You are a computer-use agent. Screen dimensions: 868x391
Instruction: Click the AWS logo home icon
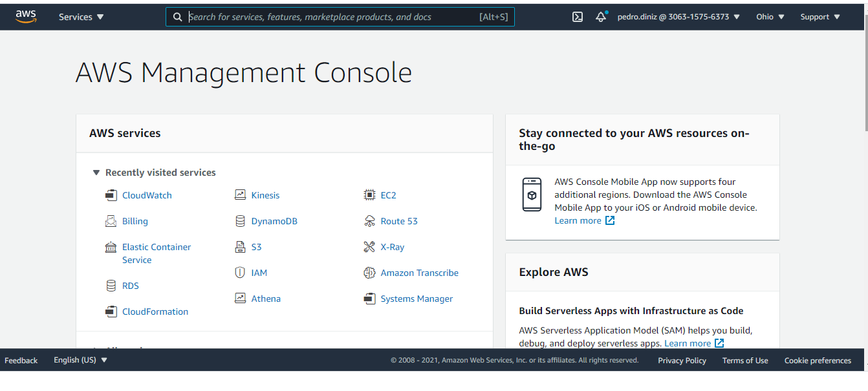26,16
